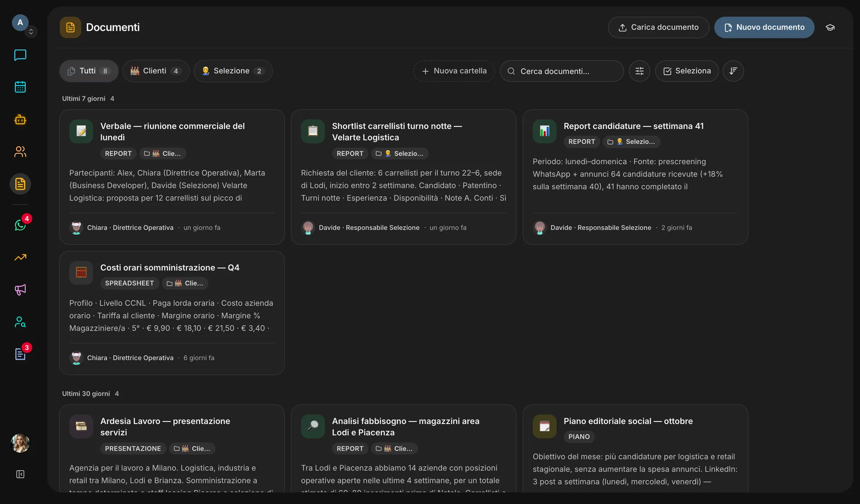Open the trending analytics arrow icon

(x=20, y=257)
